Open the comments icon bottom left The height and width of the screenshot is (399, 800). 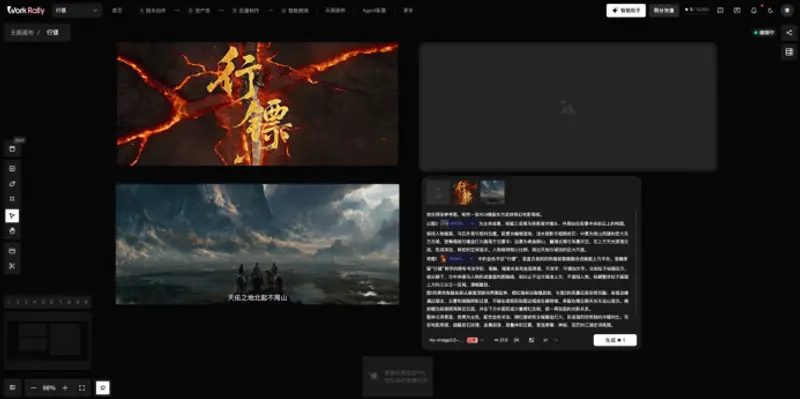pyautogui.click(x=12, y=388)
